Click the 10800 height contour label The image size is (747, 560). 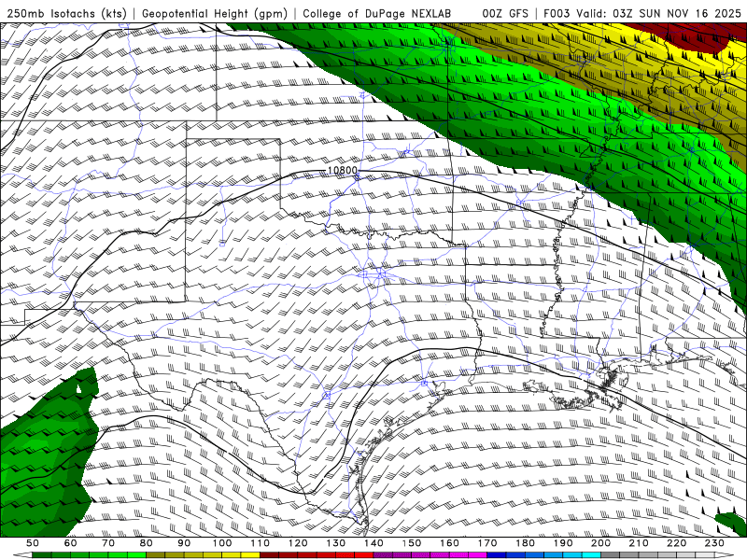point(342,171)
